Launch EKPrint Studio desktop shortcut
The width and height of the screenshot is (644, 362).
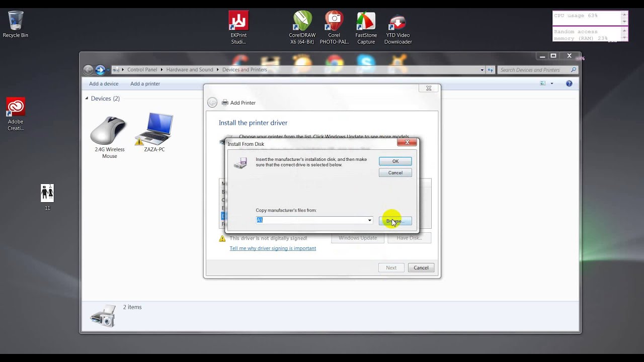[x=238, y=28]
